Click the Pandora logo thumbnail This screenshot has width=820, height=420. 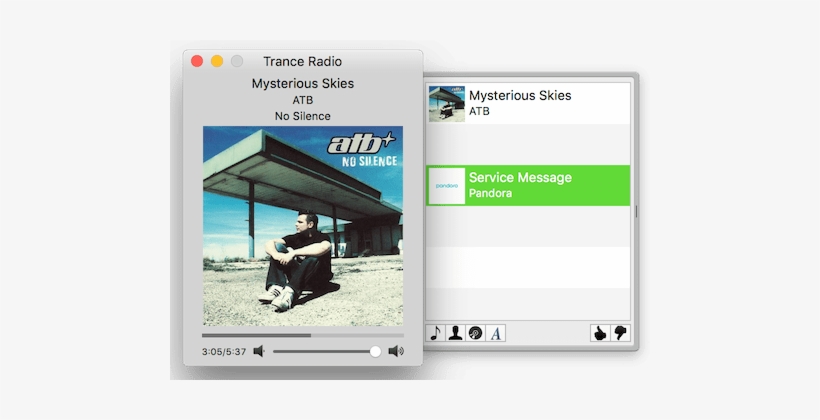tap(447, 186)
